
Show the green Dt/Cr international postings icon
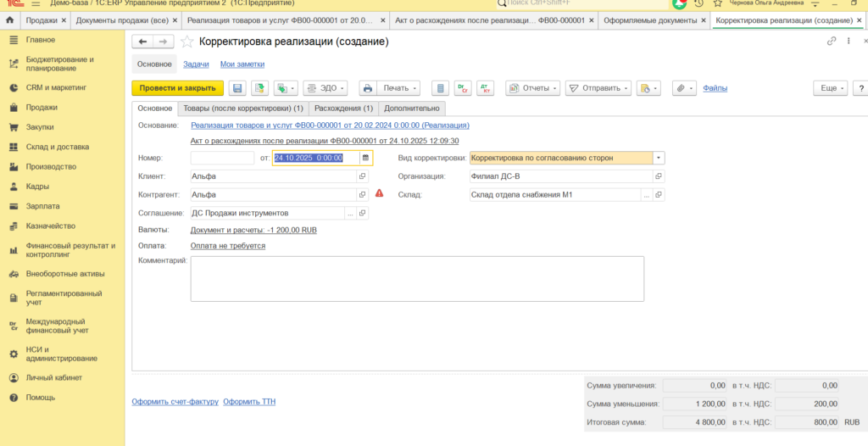pos(462,88)
